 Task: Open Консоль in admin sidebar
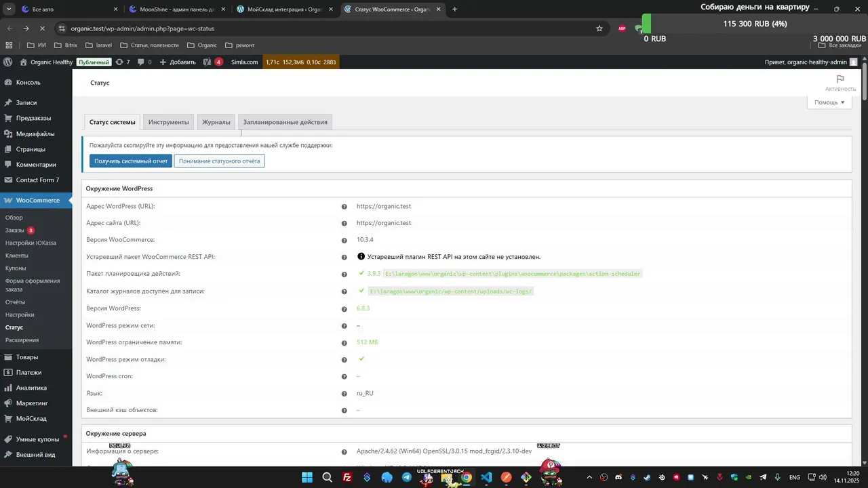(x=36, y=82)
